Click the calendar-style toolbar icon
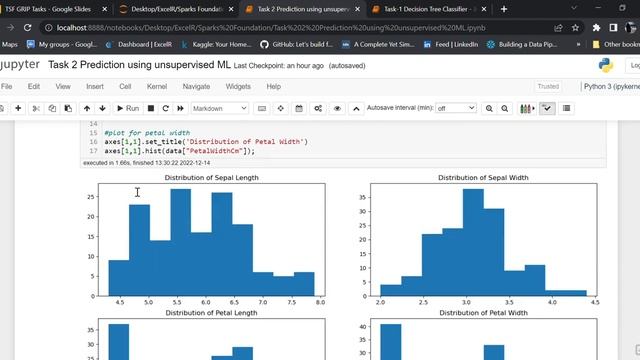Viewport: 640px width, 360px height. pos(299,108)
